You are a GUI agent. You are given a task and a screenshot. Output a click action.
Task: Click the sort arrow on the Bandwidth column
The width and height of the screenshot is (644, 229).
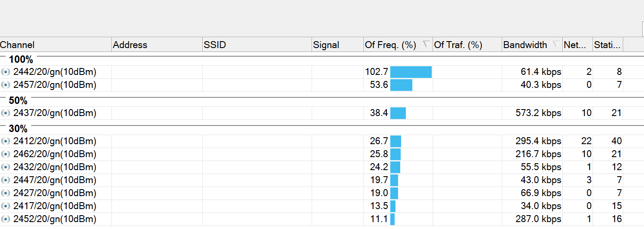point(556,44)
